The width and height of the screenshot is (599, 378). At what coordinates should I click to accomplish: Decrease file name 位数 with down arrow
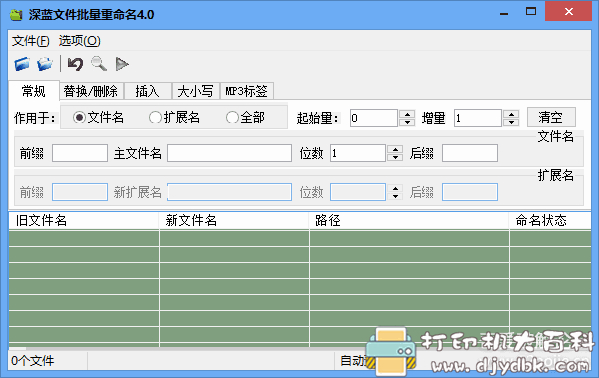click(x=395, y=157)
